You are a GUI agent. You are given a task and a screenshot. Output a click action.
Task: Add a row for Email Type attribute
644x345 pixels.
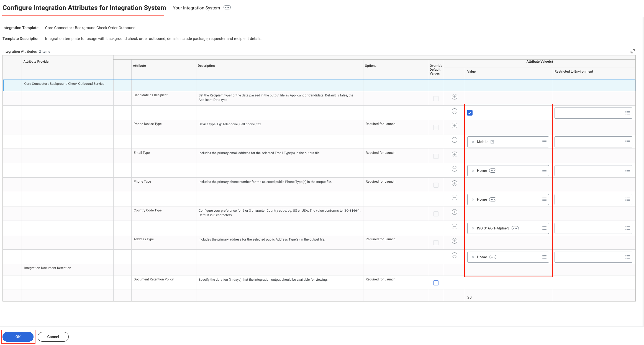pos(454,154)
